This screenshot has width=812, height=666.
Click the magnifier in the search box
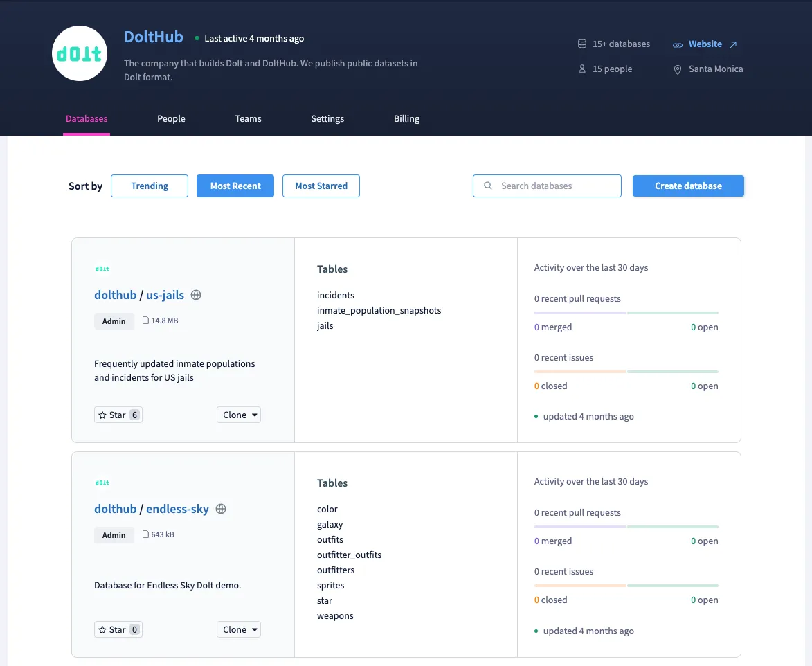[488, 186]
